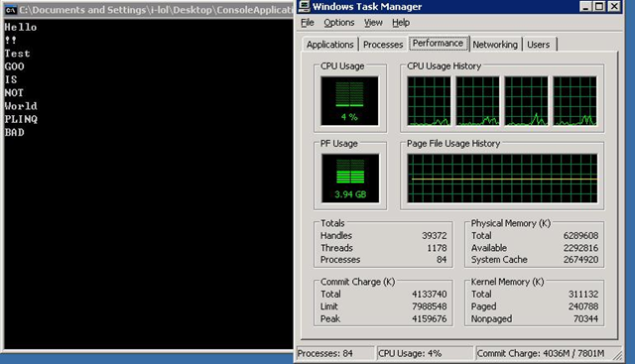Open the Help menu
Screen dimensions: 635x364
pos(401,23)
